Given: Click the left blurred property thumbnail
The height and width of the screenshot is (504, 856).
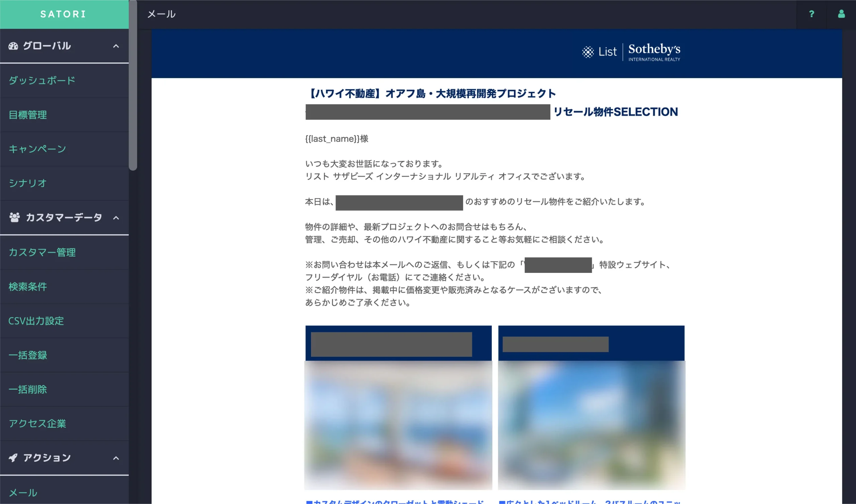Looking at the screenshot, I should pyautogui.click(x=398, y=425).
